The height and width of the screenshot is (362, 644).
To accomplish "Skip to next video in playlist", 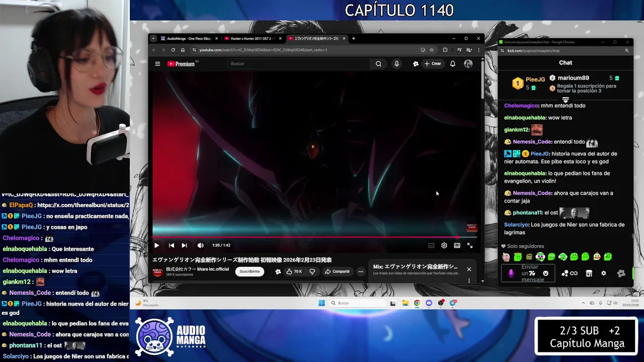I will (184, 245).
